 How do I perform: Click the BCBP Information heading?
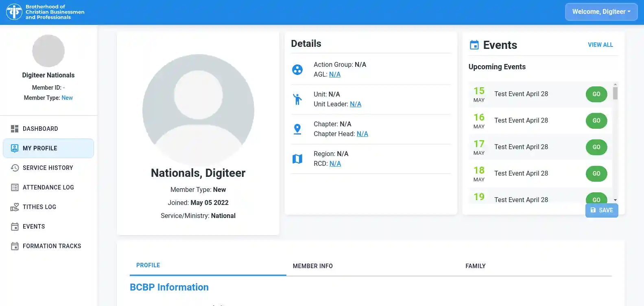point(169,287)
